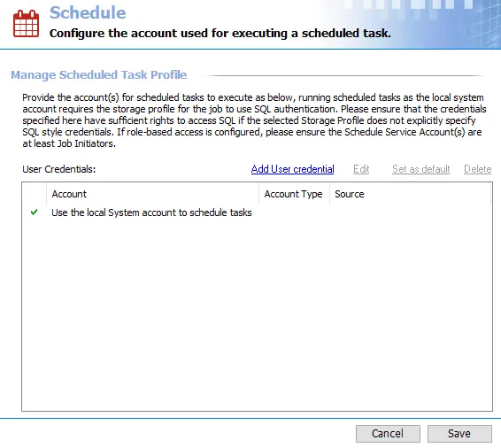The height and width of the screenshot is (448, 501).
Task: Click empty area in credentials list
Action: (x=257, y=313)
